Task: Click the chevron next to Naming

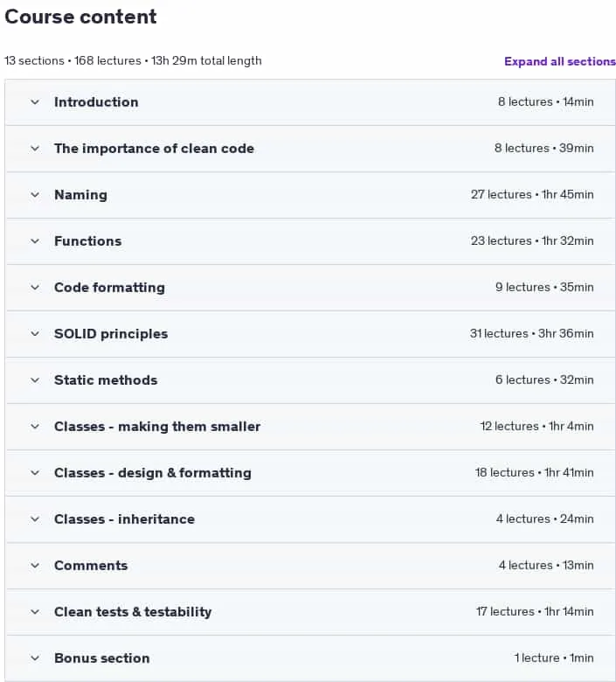Action: [x=35, y=195]
